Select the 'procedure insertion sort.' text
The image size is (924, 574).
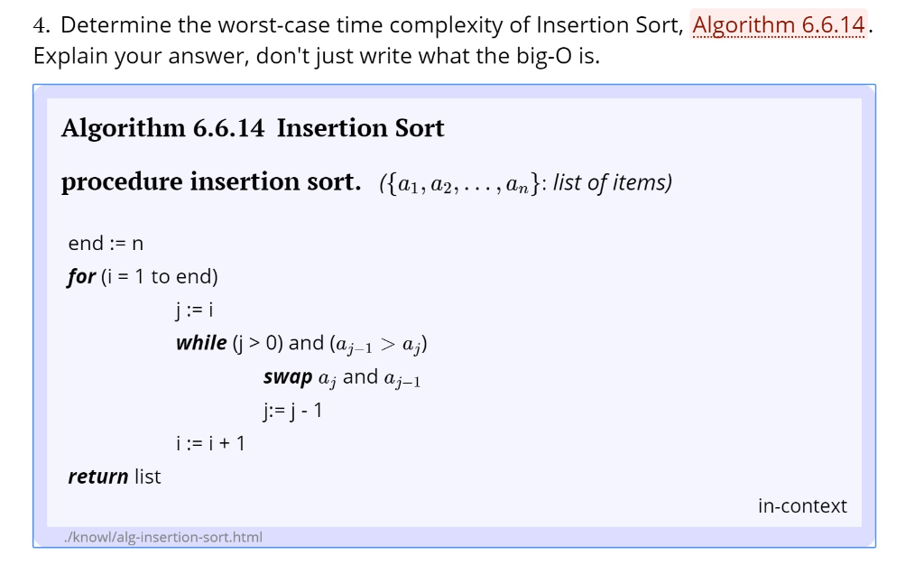pyautogui.click(x=211, y=181)
